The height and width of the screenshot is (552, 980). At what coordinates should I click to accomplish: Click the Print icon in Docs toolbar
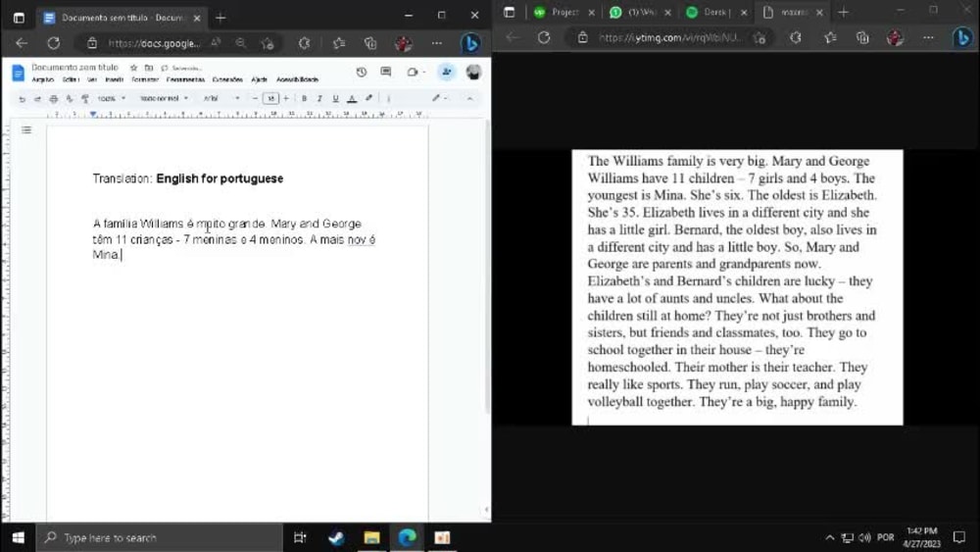point(54,99)
